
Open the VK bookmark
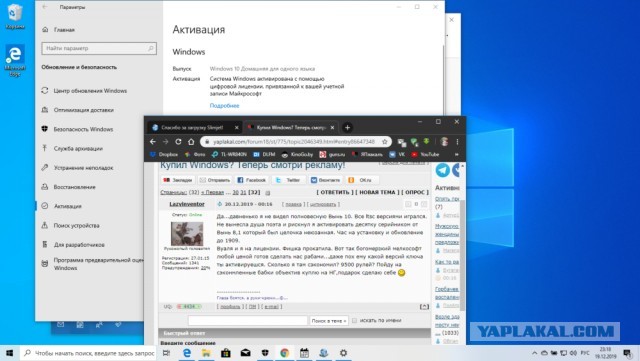(397, 154)
